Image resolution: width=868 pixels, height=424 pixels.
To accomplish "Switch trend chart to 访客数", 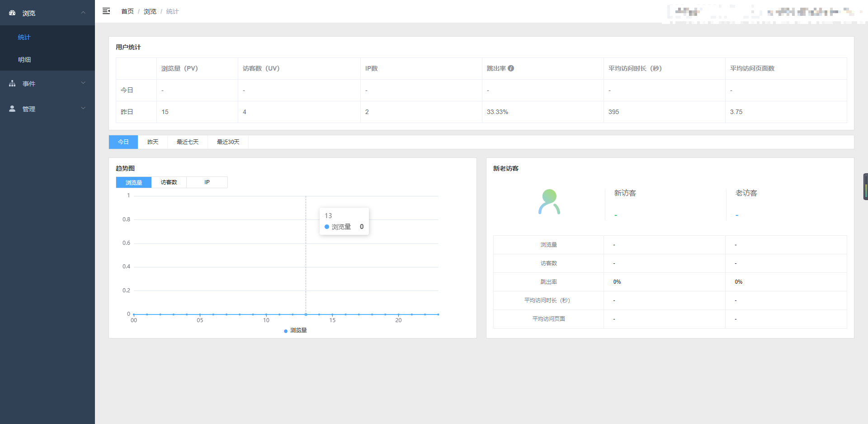I will coord(169,182).
